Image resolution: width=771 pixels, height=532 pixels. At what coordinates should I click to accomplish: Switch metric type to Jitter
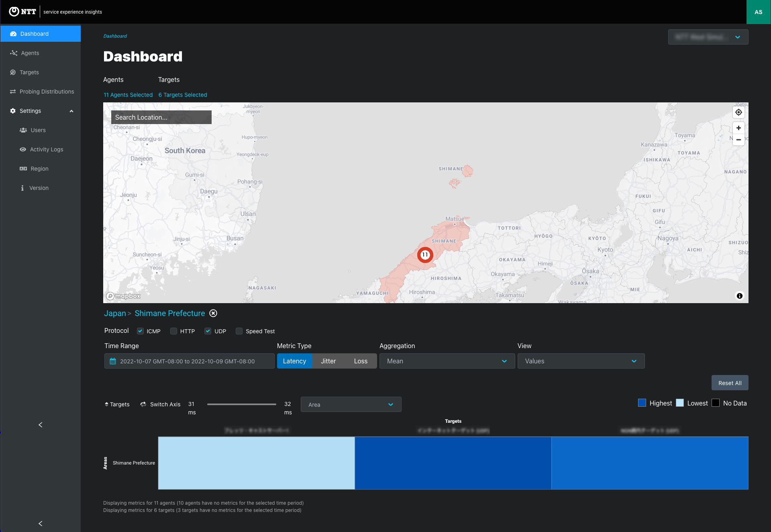pyautogui.click(x=328, y=361)
